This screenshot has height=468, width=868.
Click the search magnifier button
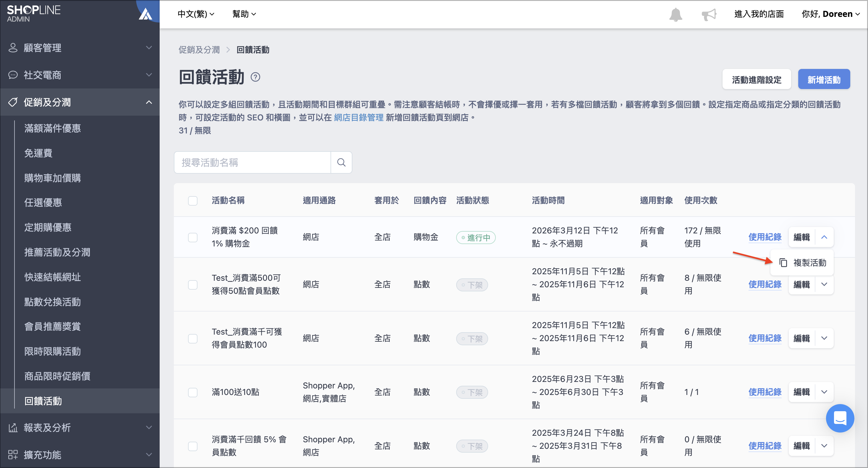tap(341, 162)
